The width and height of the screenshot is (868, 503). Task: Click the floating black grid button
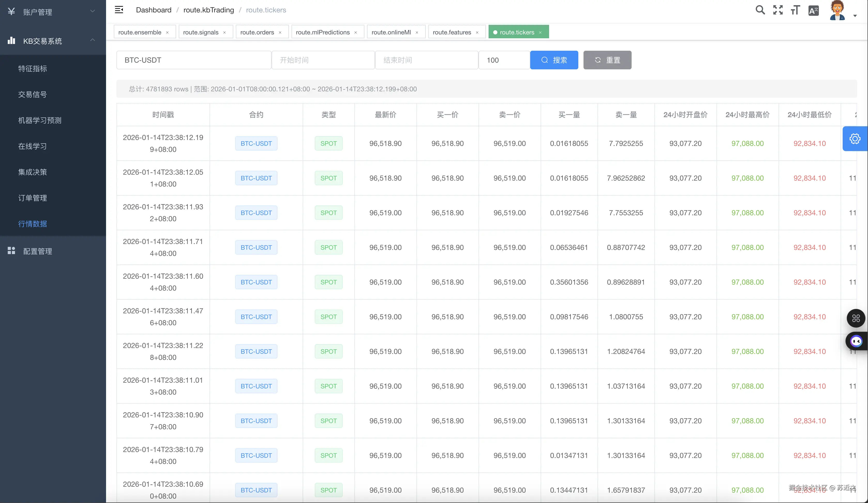point(856,318)
